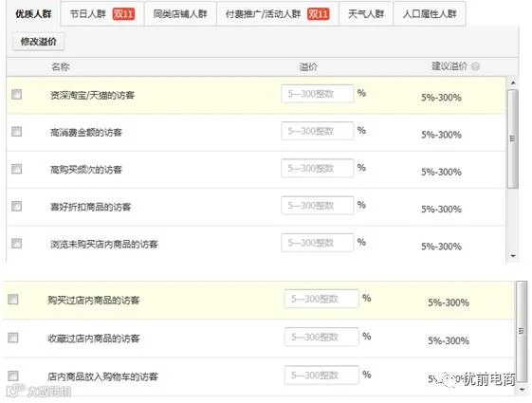The image size is (532, 403).
Task: Click the upper list's scroll-up arrow
Action: click(x=513, y=82)
